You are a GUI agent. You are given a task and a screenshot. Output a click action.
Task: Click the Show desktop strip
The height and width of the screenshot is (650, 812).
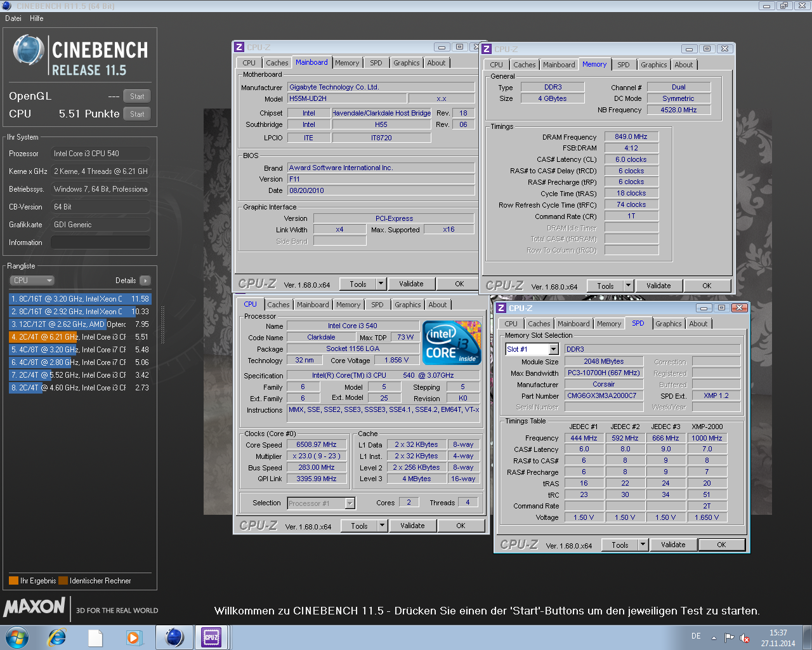coord(807,637)
